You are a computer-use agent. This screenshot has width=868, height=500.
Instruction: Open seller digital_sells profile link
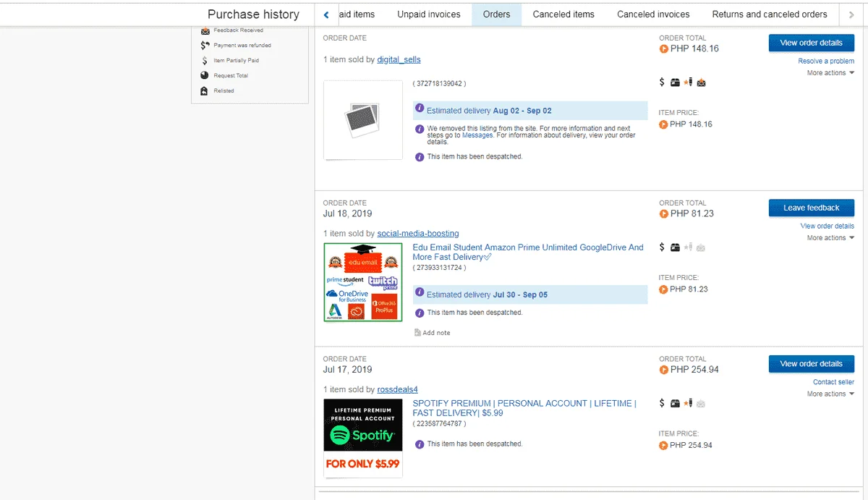399,60
